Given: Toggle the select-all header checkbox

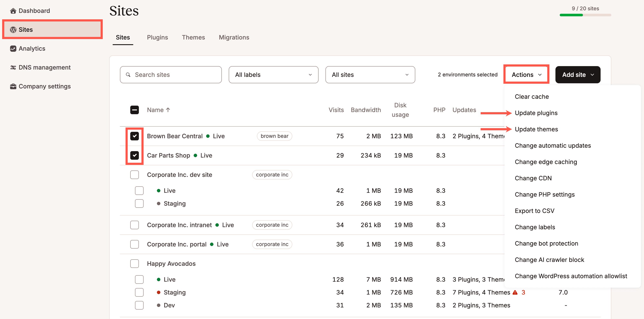Looking at the screenshot, I should [x=135, y=110].
